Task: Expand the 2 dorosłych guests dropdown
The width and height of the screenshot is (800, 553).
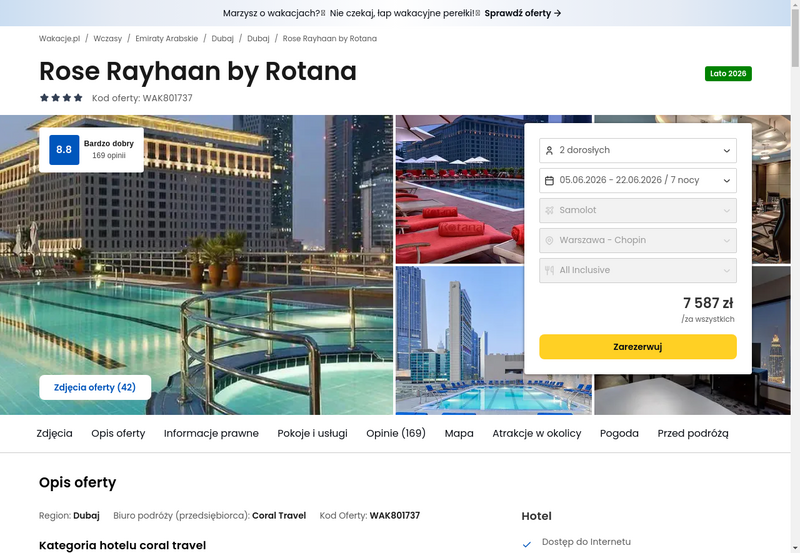Action: pos(637,150)
